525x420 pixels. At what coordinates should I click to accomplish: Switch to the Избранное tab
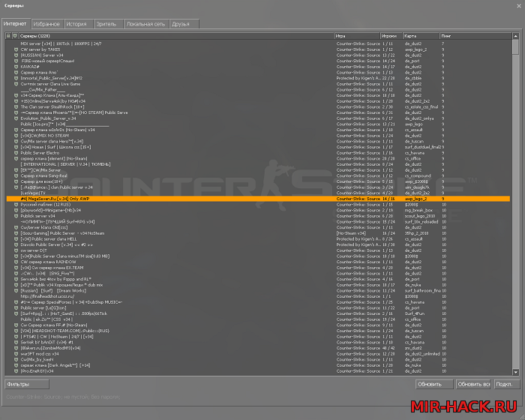tap(46, 24)
